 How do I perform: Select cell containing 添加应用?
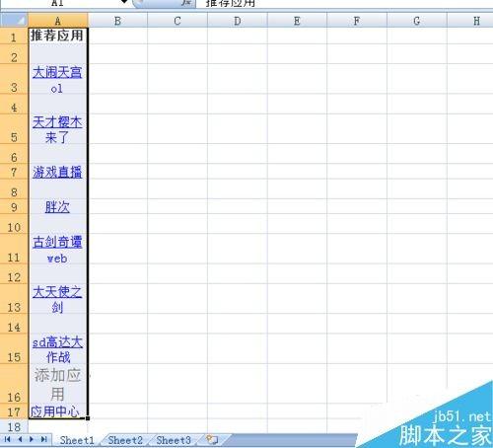tap(57, 384)
